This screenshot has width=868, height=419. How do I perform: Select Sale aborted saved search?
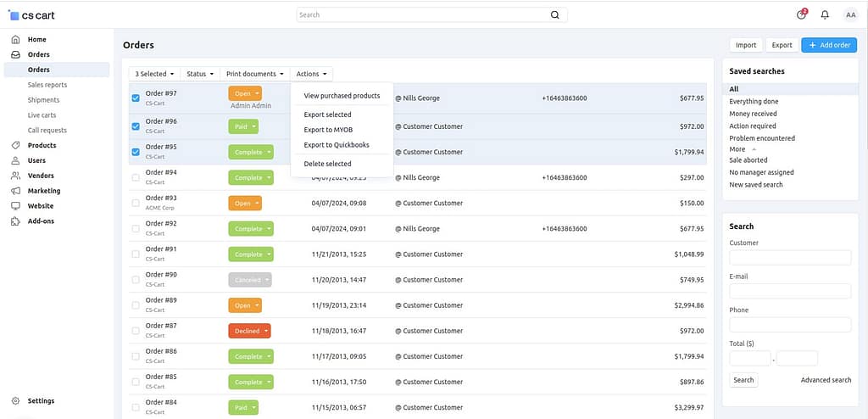point(748,159)
